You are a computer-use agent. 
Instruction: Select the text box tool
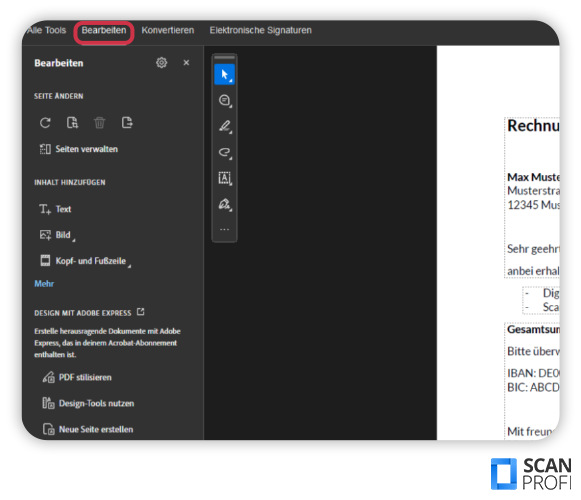(225, 178)
